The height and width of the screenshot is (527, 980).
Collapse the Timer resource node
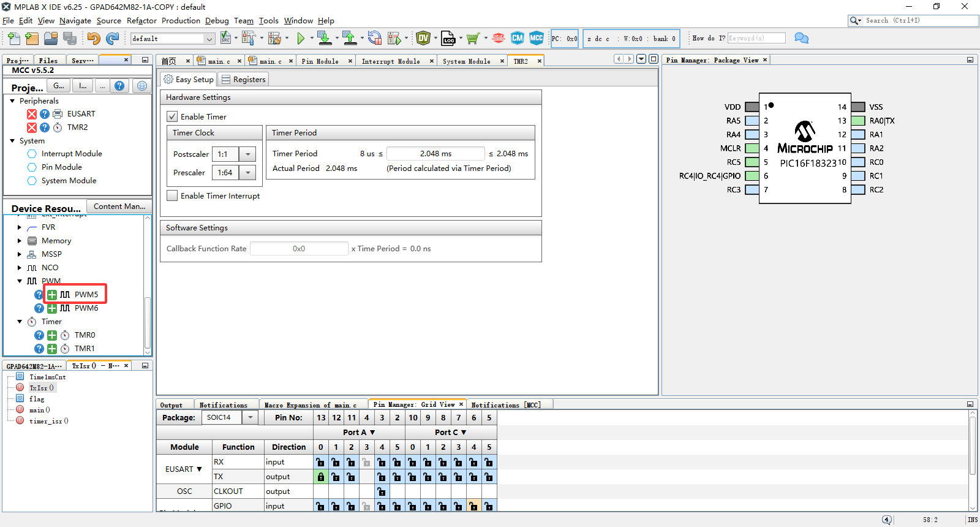point(20,322)
